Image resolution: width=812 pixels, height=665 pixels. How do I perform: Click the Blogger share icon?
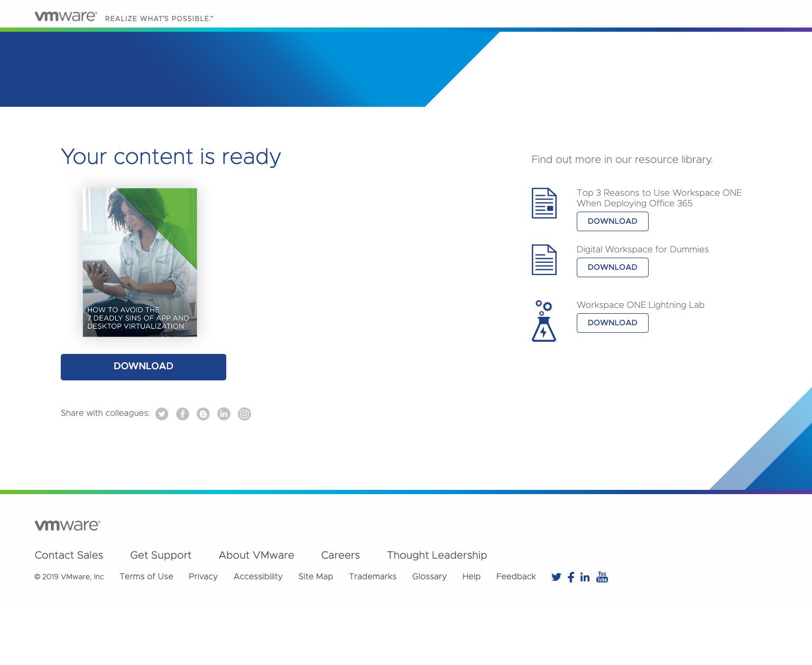[x=203, y=414]
